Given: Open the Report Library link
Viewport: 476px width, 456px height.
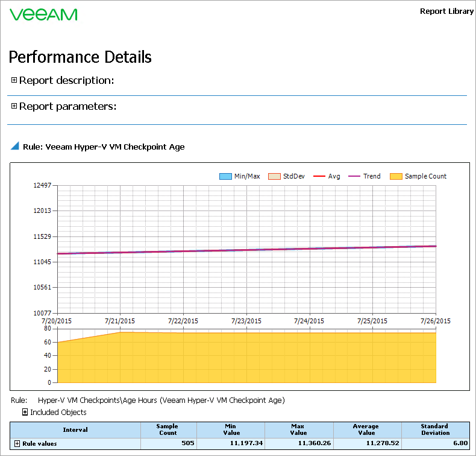Looking at the screenshot, I should [x=446, y=11].
